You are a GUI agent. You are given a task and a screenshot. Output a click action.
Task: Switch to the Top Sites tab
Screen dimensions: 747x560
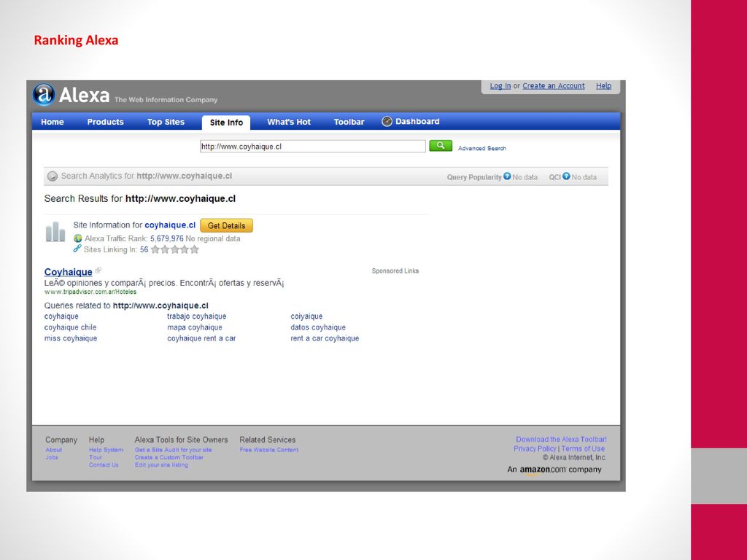tap(166, 122)
